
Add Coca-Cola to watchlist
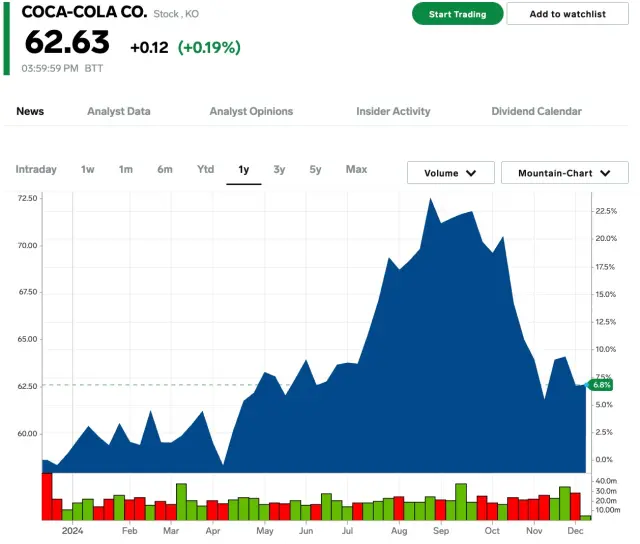pyautogui.click(x=567, y=14)
